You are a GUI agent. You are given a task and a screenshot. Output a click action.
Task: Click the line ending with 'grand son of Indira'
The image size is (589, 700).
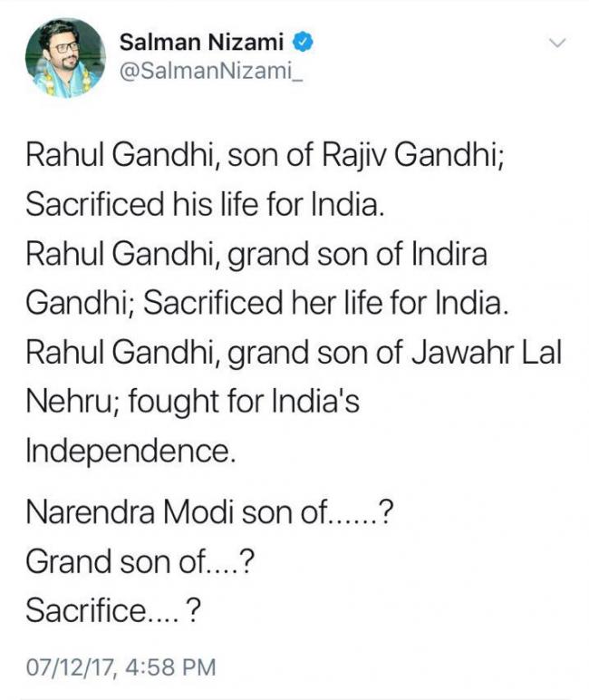pyautogui.click(x=256, y=253)
